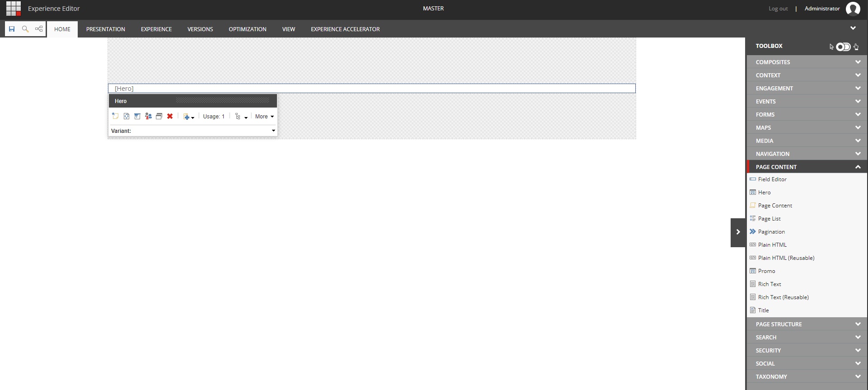Expand the Forms toolbox section
This screenshot has width=868, height=390.
(807, 114)
